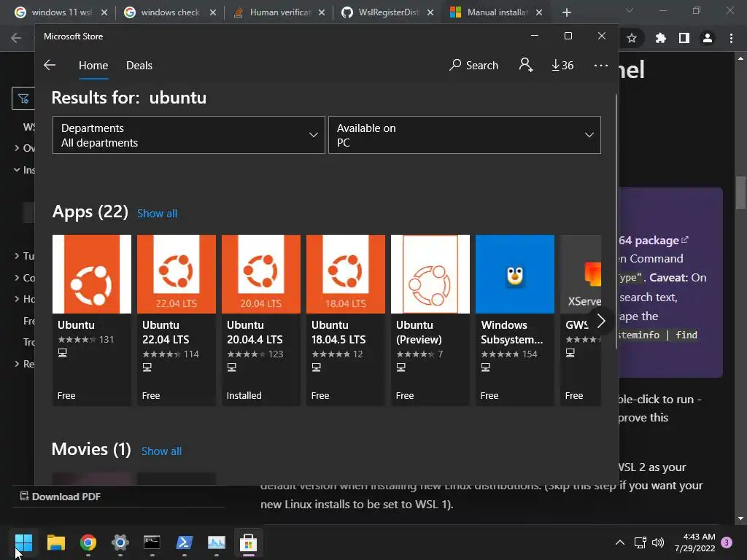This screenshot has height=560, width=747.
Task: Expand the Available on PC dropdown
Action: [465, 135]
